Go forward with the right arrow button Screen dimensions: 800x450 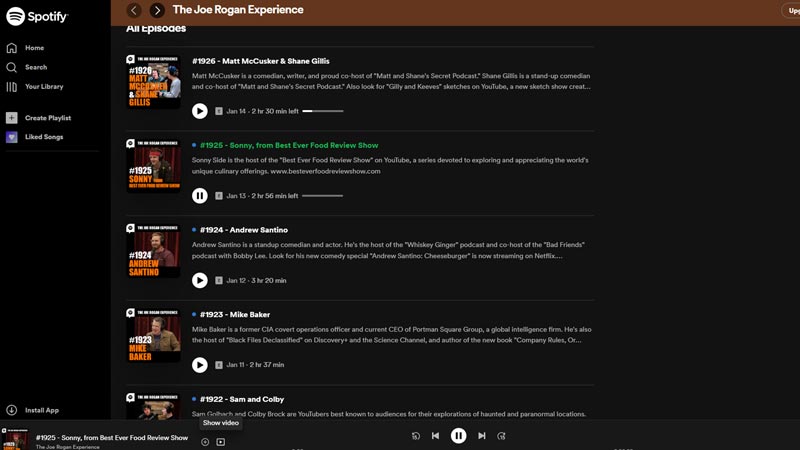pos(157,10)
